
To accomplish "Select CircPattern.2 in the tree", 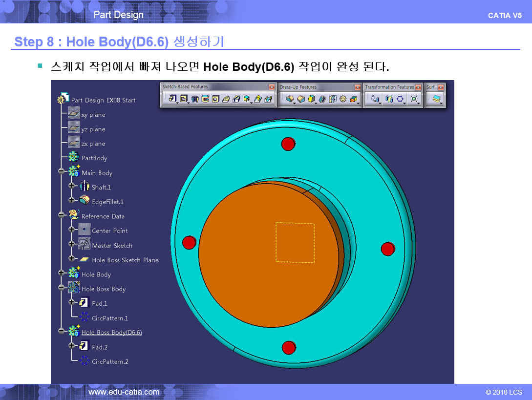I will [x=109, y=362].
